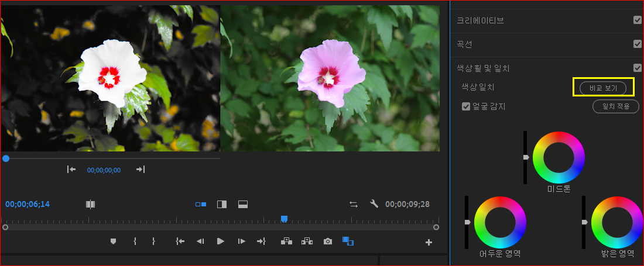The width and height of the screenshot is (644, 266).
Task: Click the 일치 적용 button
Action: pyautogui.click(x=616, y=106)
